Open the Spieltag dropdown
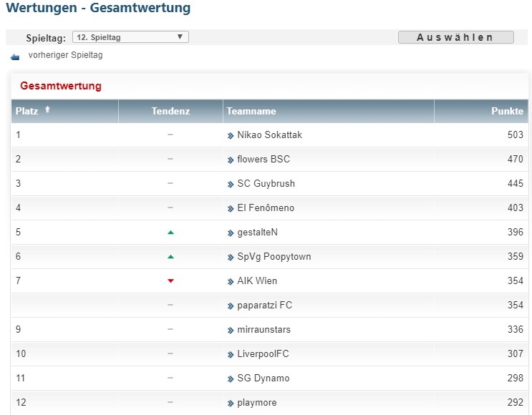The image size is (532, 415). tap(130, 37)
